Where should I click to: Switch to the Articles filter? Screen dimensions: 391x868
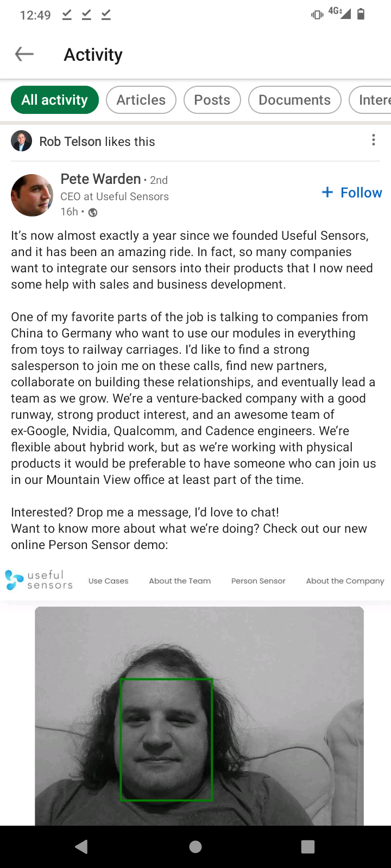click(x=141, y=100)
